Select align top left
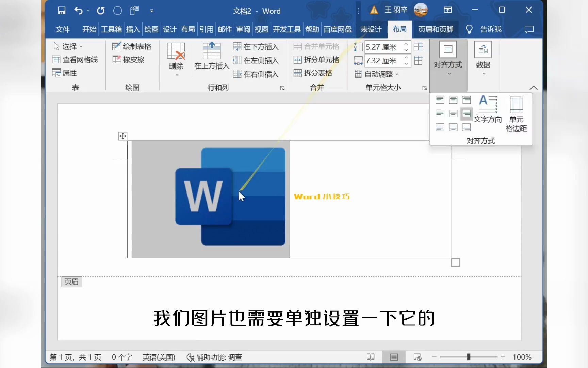Image resolution: width=588 pixels, height=368 pixels. pyautogui.click(x=440, y=100)
